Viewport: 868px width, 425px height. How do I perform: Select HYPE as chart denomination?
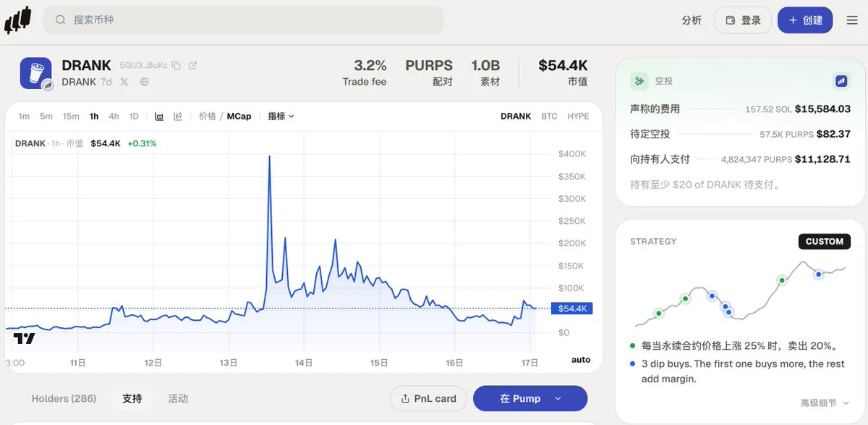coord(578,116)
